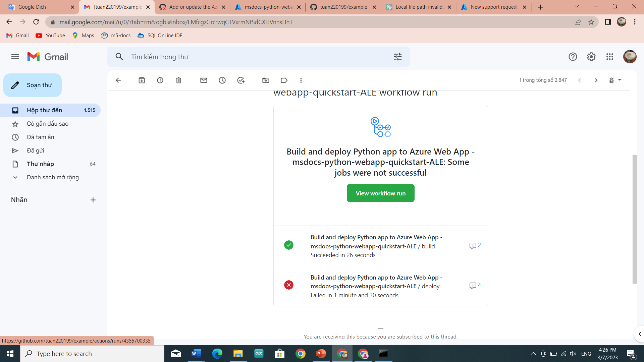Add this email to Tasks
644x362 pixels.
[x=241, y=80]
